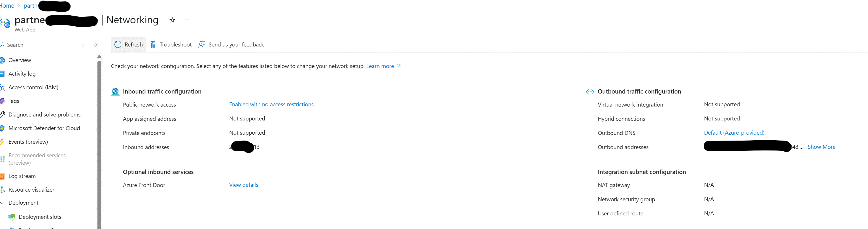Click the Send us your feedback icon
The height and width of the screenshot is (229, 868).
[x=202, y=44]
